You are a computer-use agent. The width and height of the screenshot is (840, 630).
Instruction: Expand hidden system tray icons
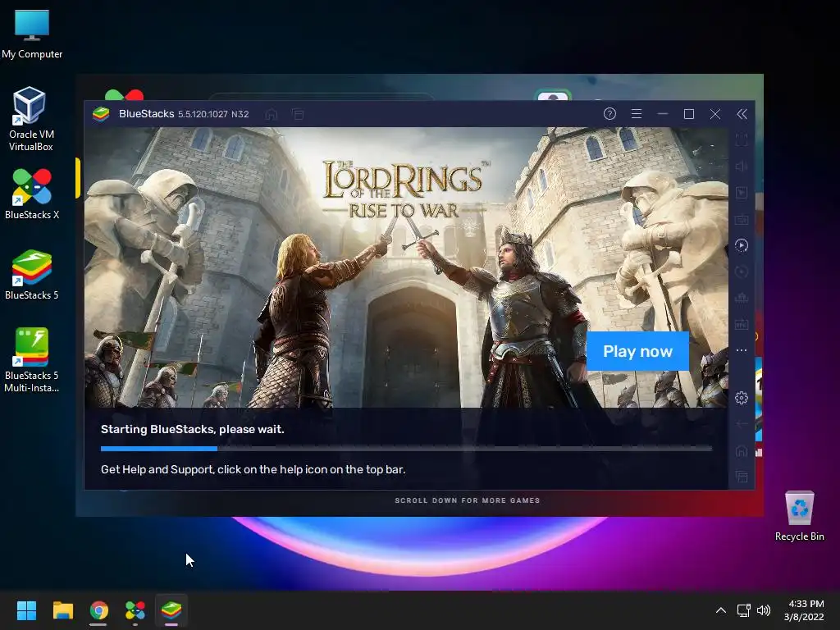(721, 610)
